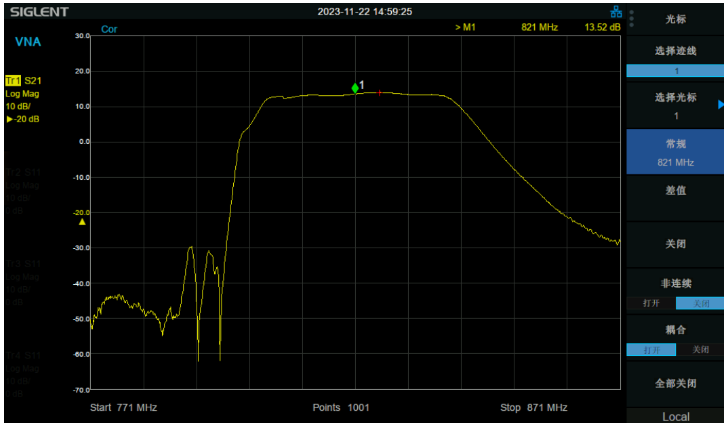727x426 pixels.
Task: Click the three-dot menu handle beside 光标
Action: (x=631, y=17)
